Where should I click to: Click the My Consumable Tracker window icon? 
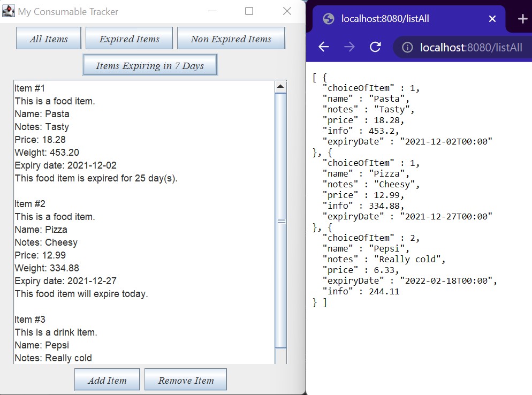point(9,11)
